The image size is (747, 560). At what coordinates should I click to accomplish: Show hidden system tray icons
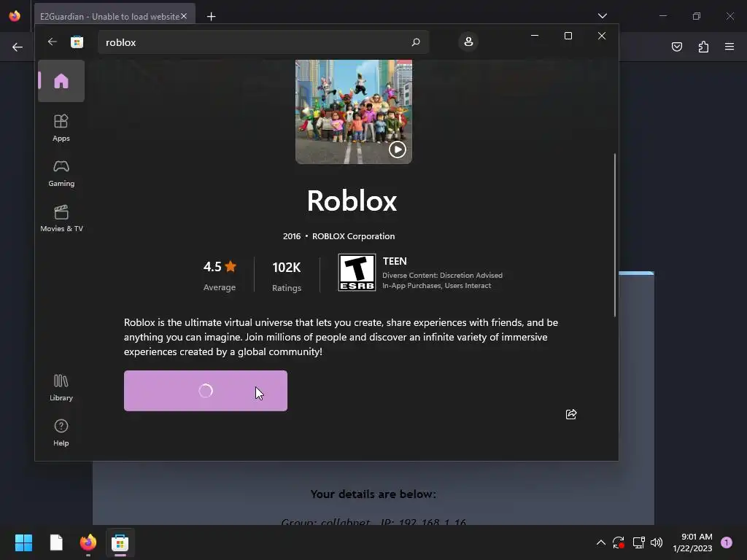tap(601, 542)
